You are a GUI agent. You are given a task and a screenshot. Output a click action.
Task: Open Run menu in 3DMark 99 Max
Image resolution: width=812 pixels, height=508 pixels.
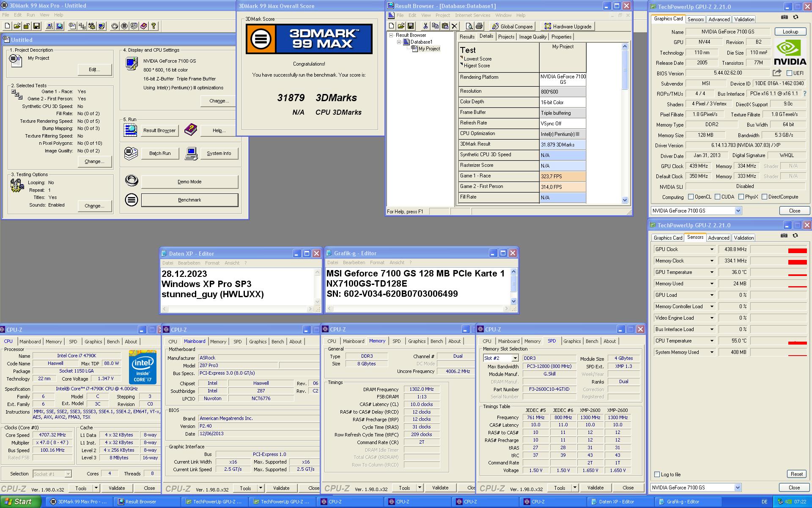point(30,15)
